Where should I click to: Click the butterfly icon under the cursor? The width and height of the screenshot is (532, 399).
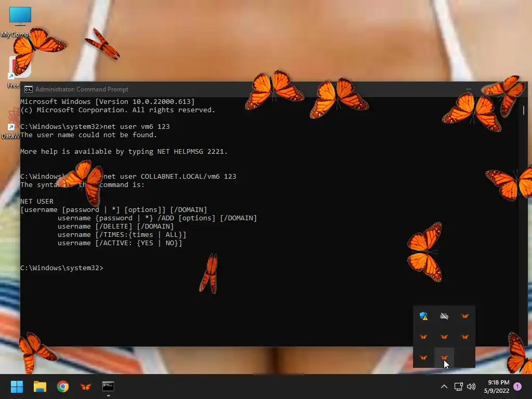click(444, 357)
